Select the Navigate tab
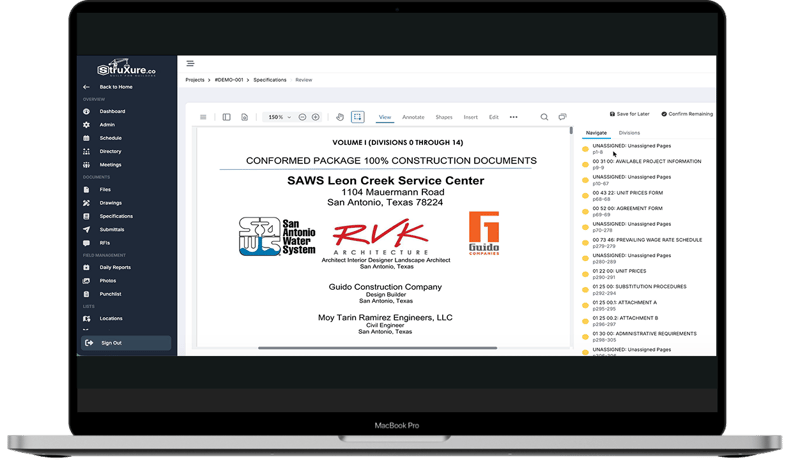 tap(596, 133)
